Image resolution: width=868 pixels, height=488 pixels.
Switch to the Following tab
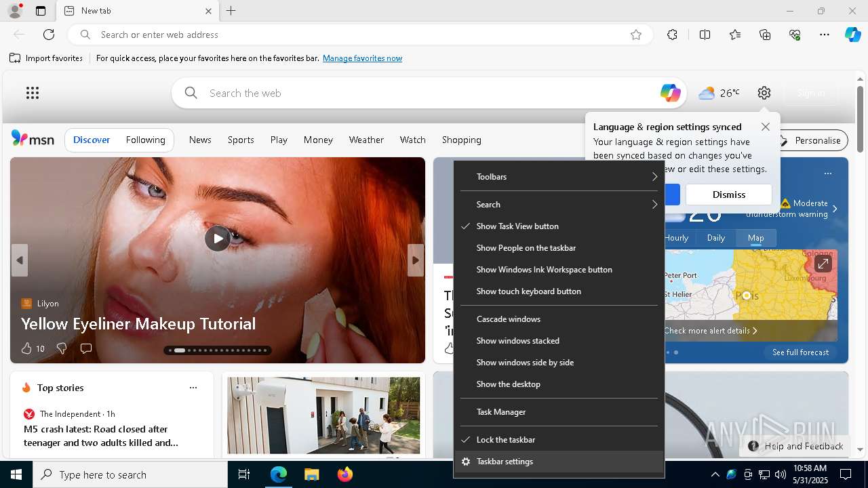145,140
